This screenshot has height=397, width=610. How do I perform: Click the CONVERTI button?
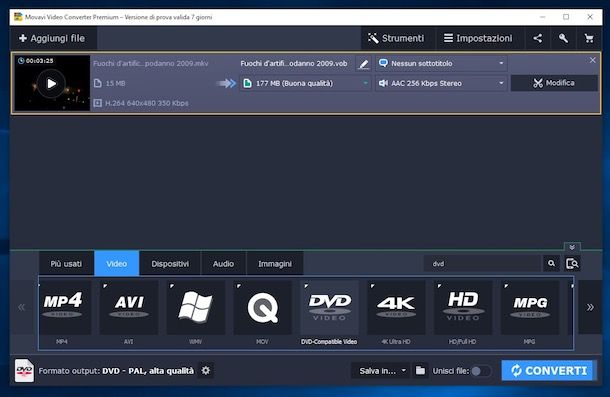[x=549, y=371]
